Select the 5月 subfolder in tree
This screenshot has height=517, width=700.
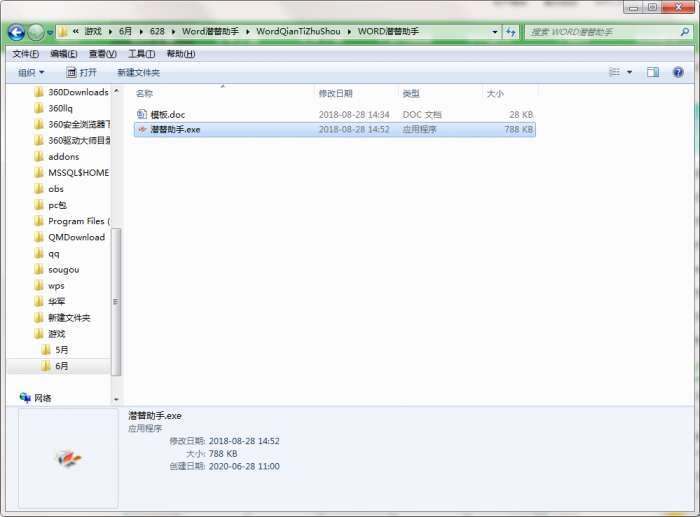click(54, 350)
